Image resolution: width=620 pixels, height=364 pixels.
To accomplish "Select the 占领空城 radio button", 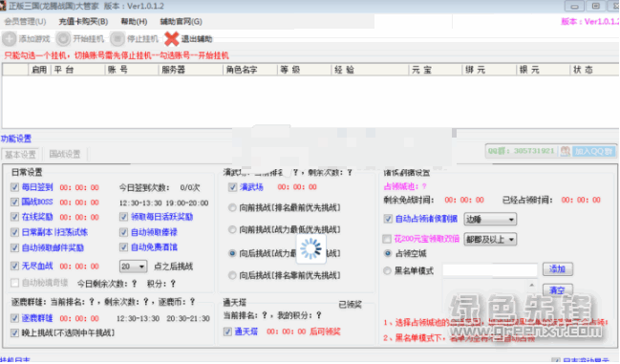I will (x=388, y=253).
